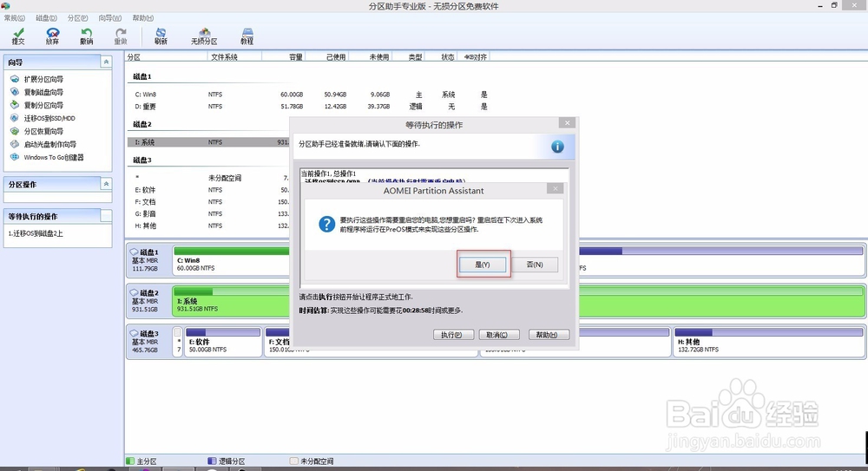Close the AOMEI Partition Assistant prompt
This screenshot has height=471, width=868.
coord(556,189)
